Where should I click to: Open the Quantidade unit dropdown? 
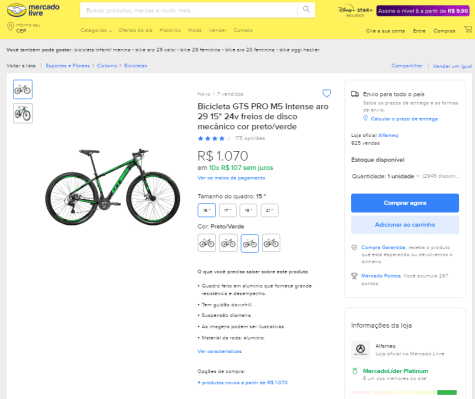(386, 176)
